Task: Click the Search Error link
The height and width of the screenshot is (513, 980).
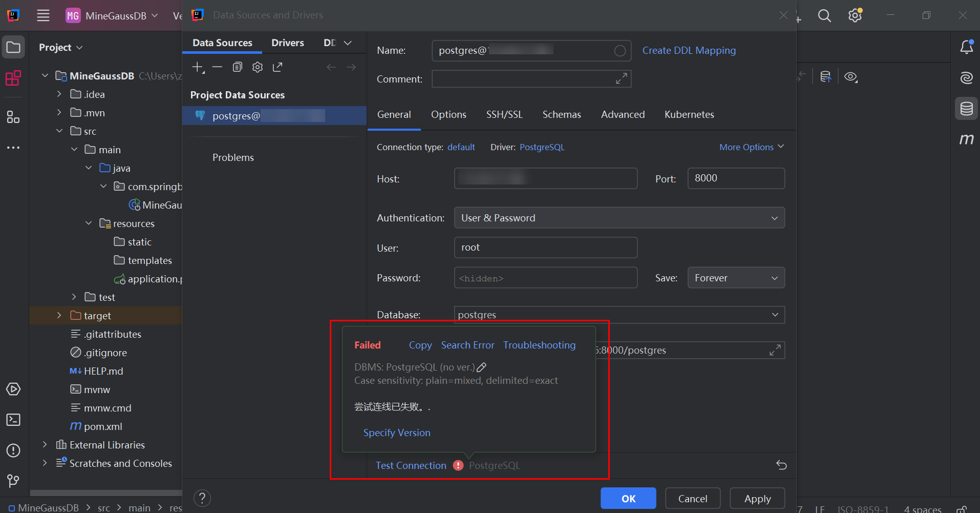Action: pyautogui.click(x=467, y=345)
